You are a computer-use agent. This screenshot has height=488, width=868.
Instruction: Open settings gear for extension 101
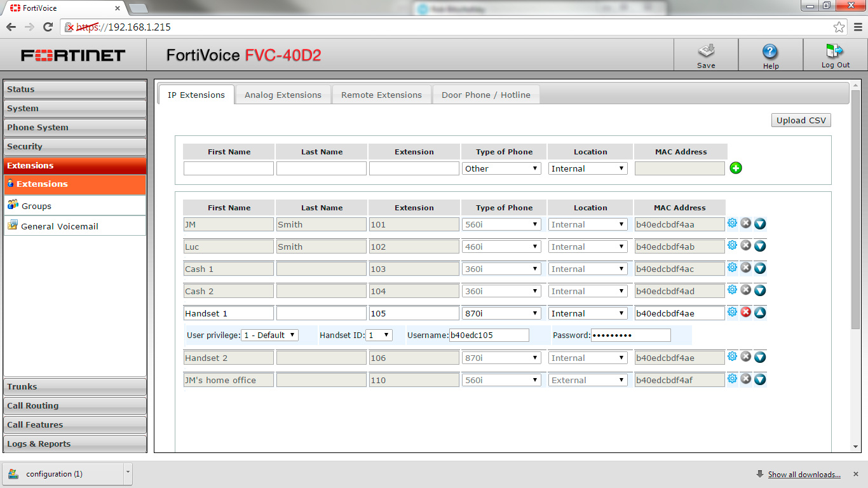732,224
